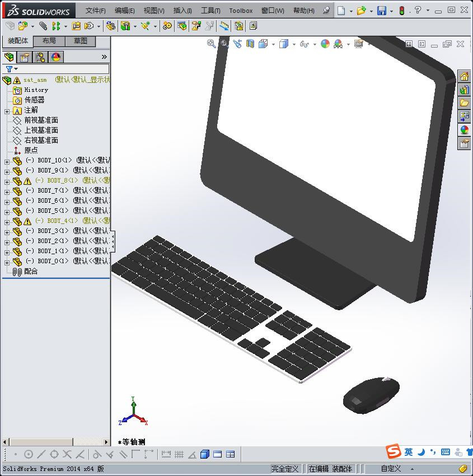Select the Mate (paperclip) tool icon

click(43, 26)
